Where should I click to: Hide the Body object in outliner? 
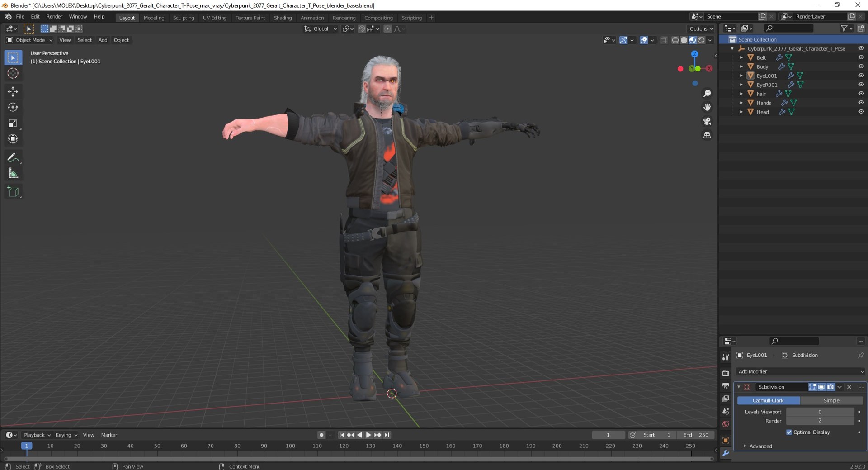(861, 66)
